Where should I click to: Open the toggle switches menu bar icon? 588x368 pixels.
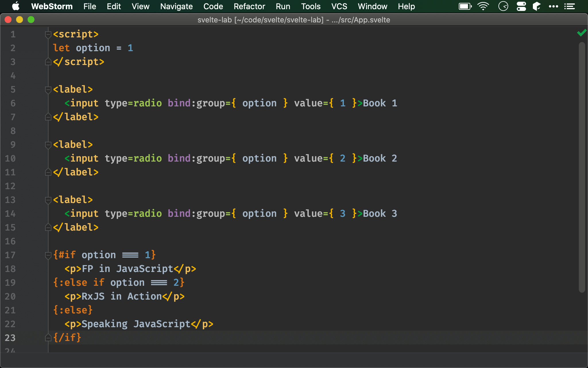pos(521,6)
